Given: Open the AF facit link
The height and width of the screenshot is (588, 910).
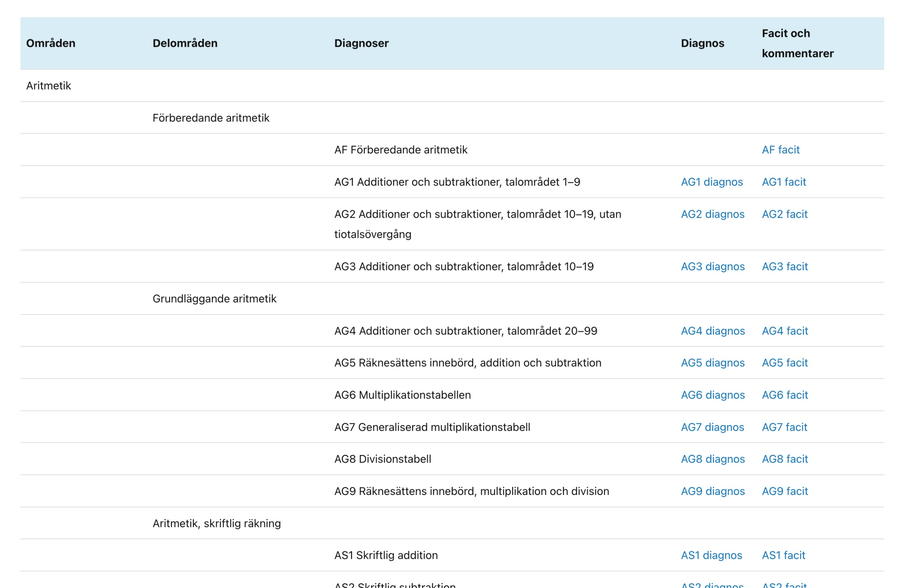Looking at the screenshot, I should [780, 150].
